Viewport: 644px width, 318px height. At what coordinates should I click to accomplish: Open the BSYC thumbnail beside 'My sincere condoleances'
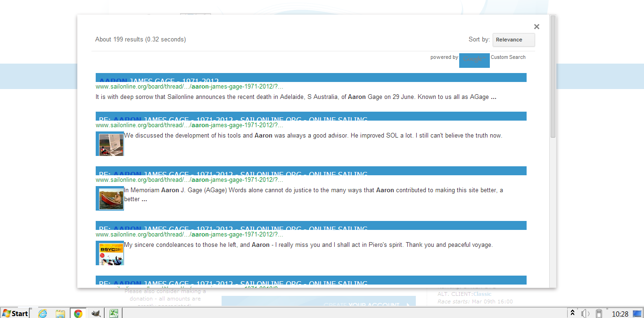point(110,253)
